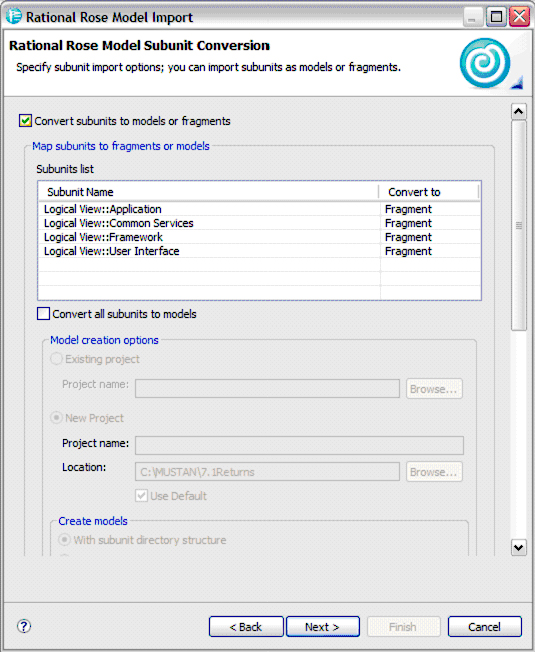535x652 pixels.
Task: Click the New Project name field
Action: (299, 445)
